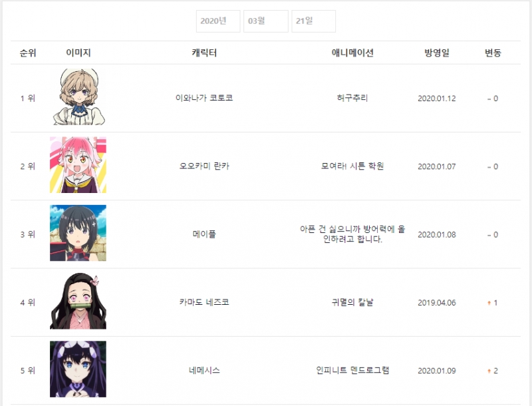This screenshot has width=532, height=406.
Task: Click the 귀멸의 칼날 animation title
Action: pos(352,302)
